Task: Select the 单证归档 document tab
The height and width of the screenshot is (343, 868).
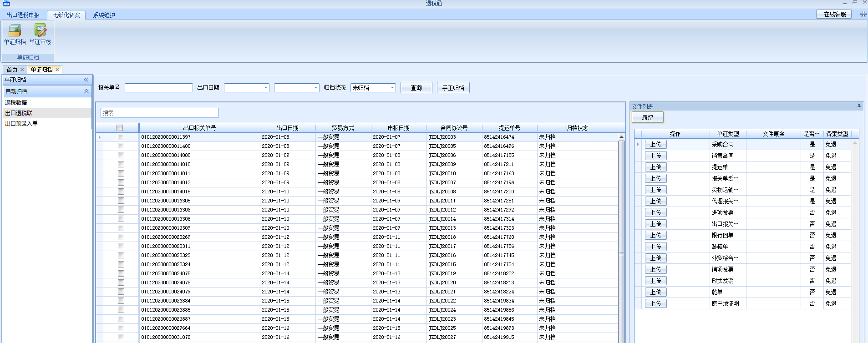Action: [41, 70]
